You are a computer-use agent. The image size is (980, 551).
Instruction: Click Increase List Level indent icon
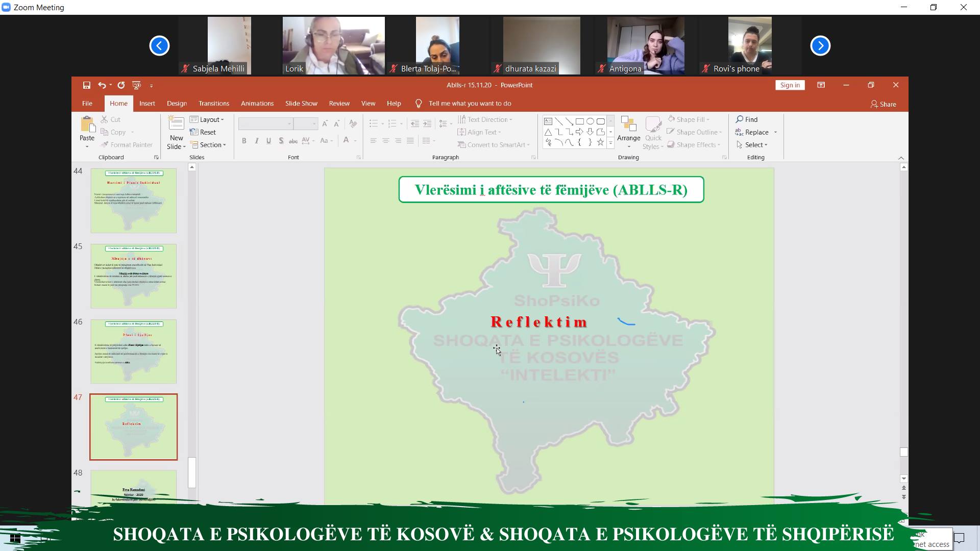[x=427, y=123]
